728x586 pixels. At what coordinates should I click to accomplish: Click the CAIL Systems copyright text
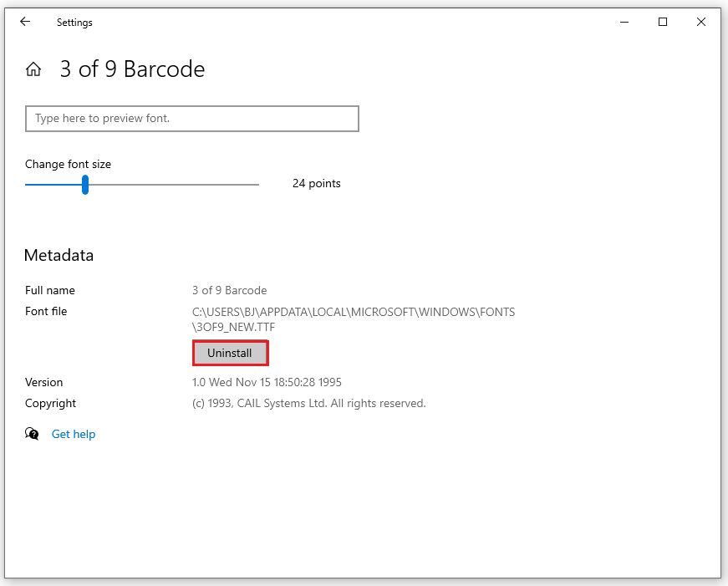(308, 403)
